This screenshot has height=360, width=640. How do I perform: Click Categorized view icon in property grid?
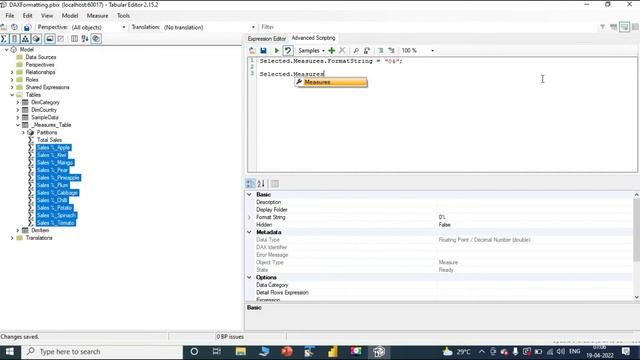250,184
